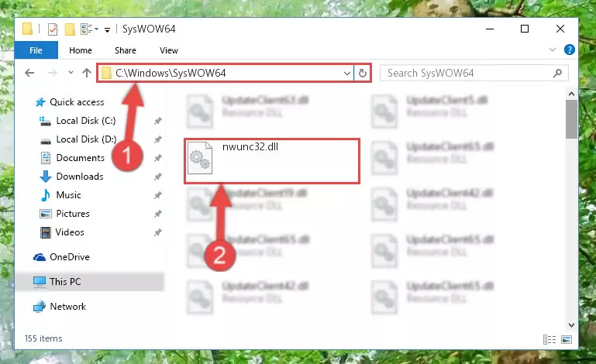
Task: Click the New folder quick access icon
Action: [70, 29]
